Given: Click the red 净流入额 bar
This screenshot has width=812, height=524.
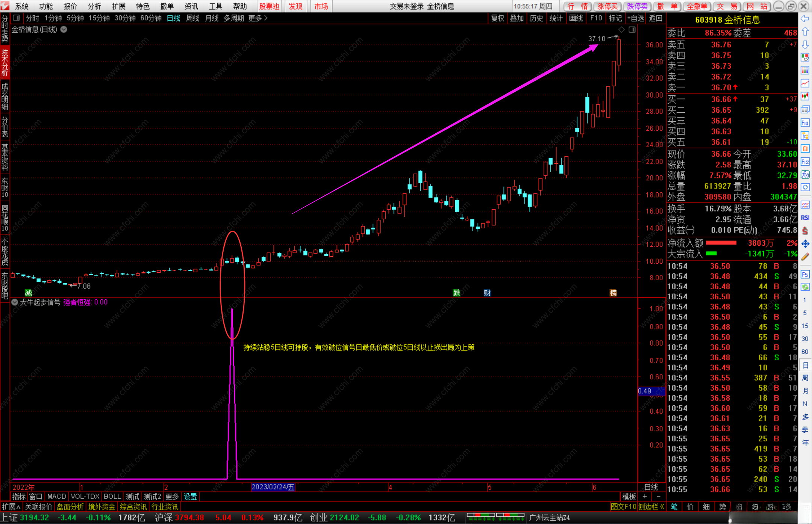Looking at the screenshot, I should pyautogui.click(x=721, y=243).
